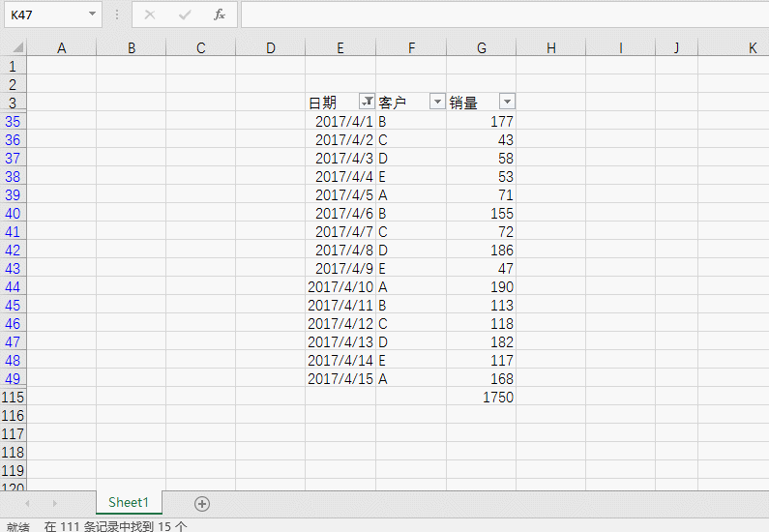Click the date cell 2017/4/5
769x532 pixels.
(340, 194)
